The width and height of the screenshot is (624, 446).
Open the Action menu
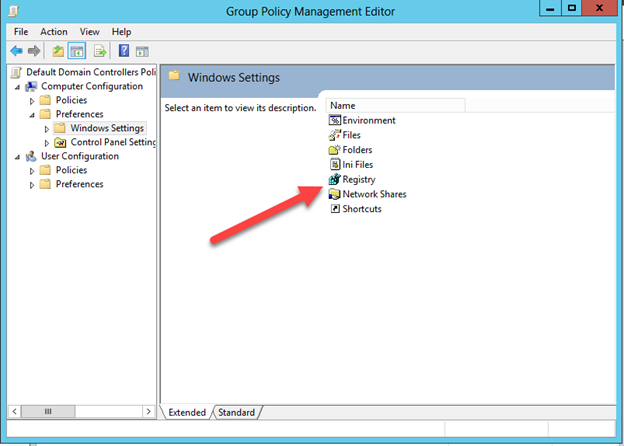54,32
